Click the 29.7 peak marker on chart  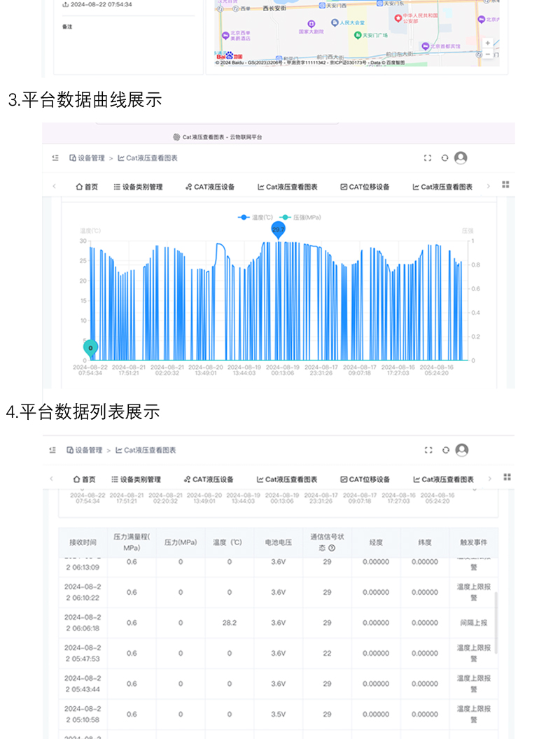(x=278, y=230)
